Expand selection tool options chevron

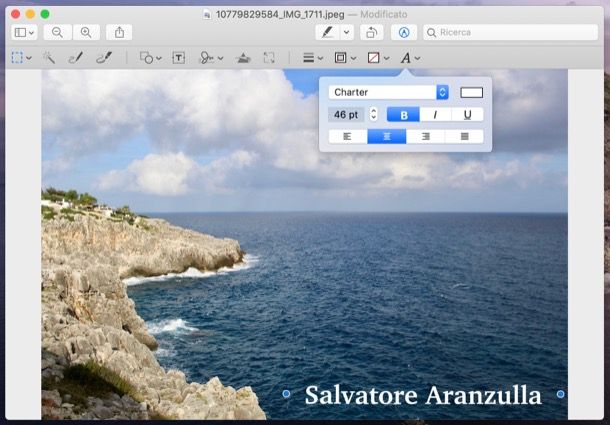(x=29, y=58)
